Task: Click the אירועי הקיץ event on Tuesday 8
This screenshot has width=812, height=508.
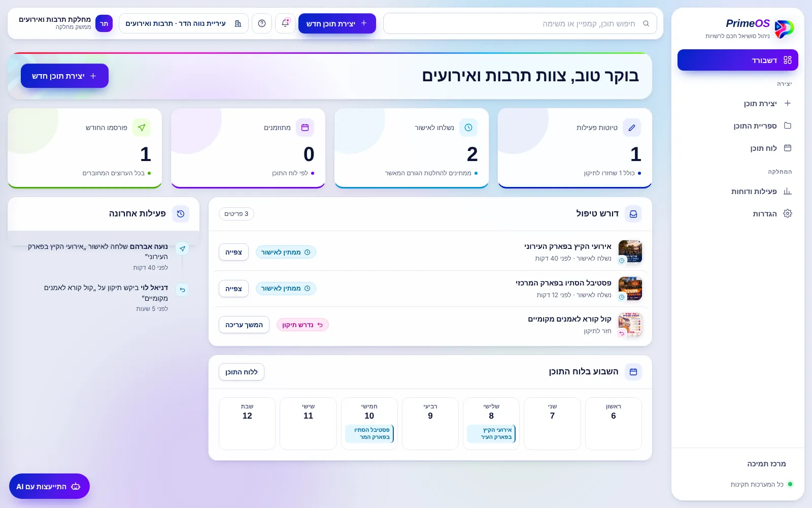Action: click(491, 433)
